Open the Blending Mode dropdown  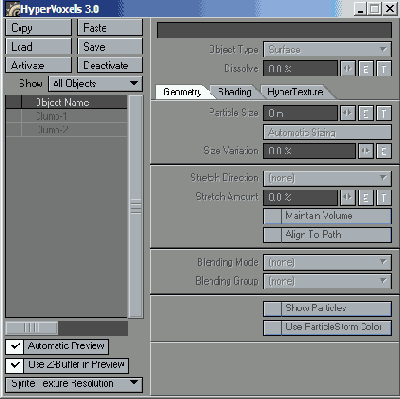coord(327,262)
